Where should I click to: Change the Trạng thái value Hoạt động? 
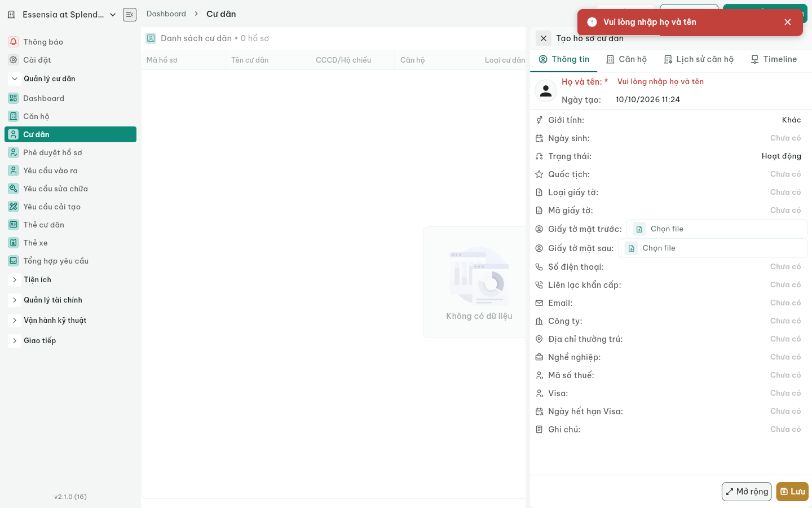[x=781, y=156]
